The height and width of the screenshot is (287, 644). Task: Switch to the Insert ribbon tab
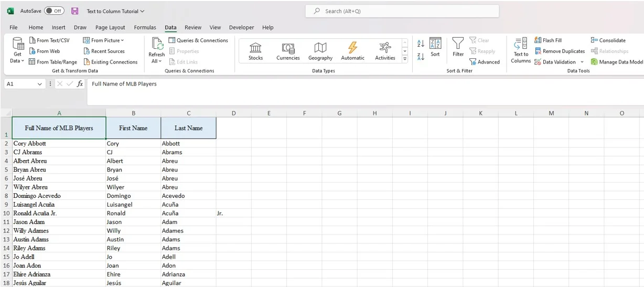tap(59, 27)
